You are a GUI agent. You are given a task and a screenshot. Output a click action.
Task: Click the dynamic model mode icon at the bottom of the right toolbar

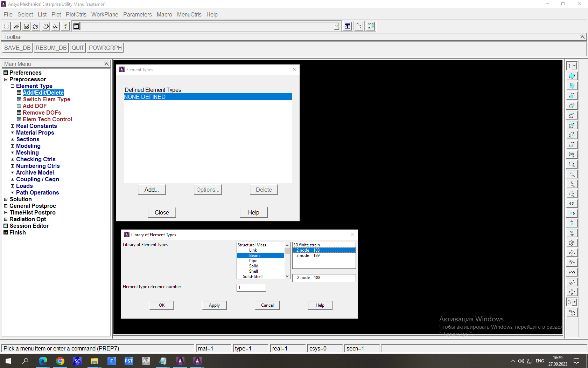(x=572, y=313)
